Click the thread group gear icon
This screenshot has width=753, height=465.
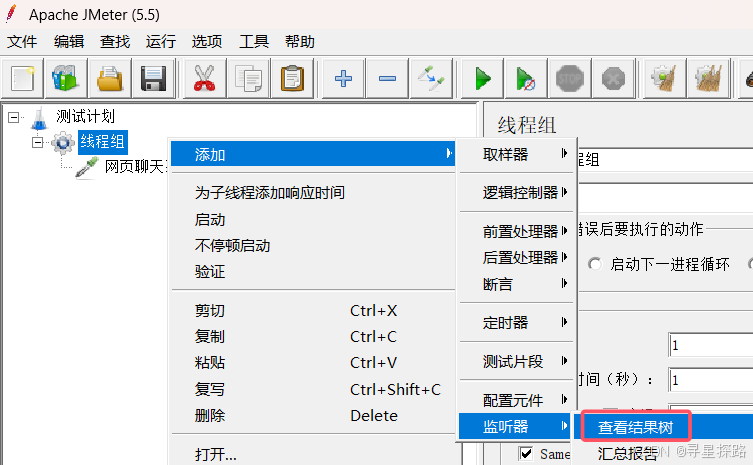click(63, 142)
